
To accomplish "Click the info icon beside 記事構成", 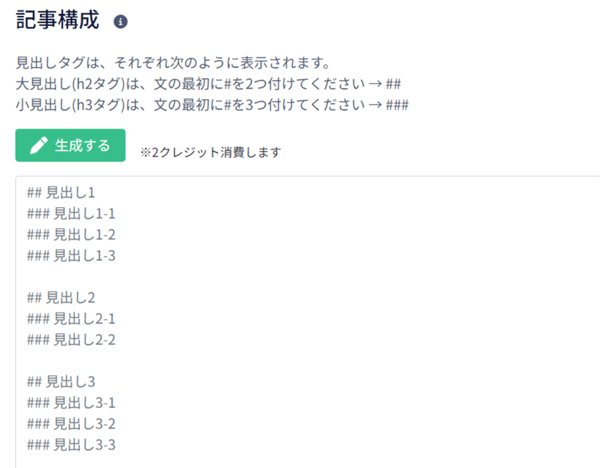I will coord(121,21).
